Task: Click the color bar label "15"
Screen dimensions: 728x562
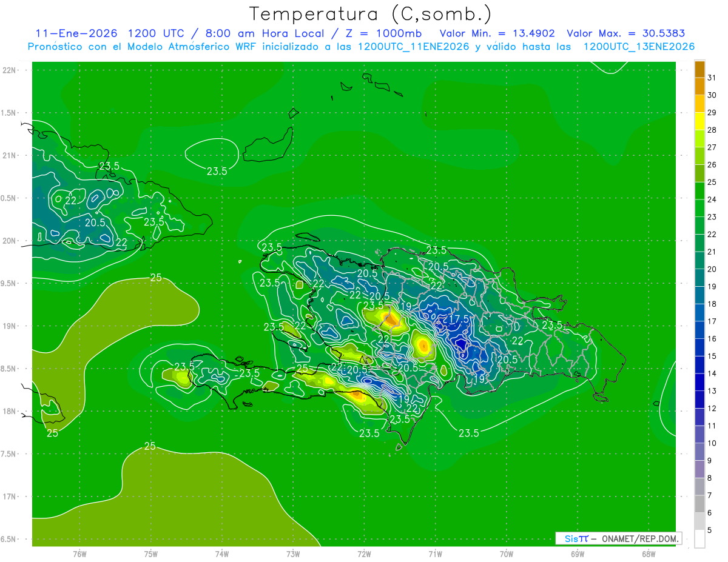Action: pyautogui.click(x=712, y=356)
